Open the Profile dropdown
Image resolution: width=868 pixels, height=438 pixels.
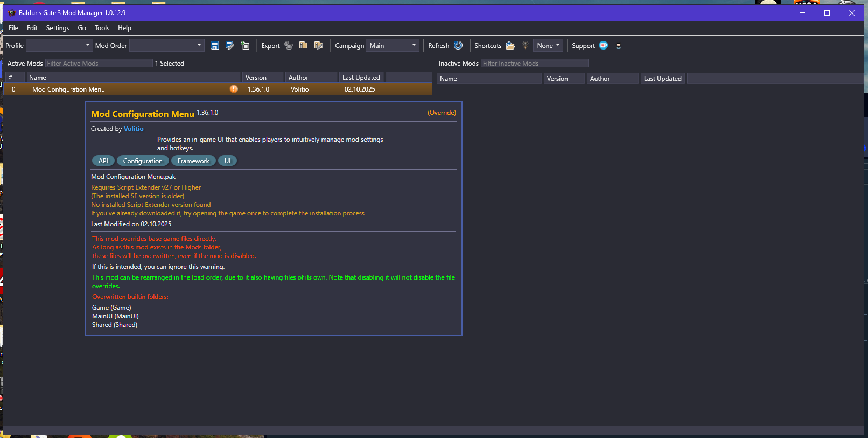(59, 45)
